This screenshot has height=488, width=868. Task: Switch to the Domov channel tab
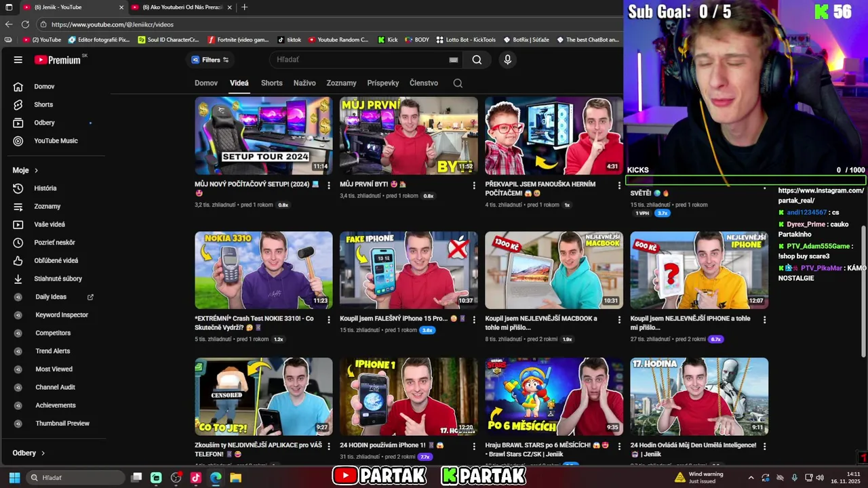[x=206, y=83]
